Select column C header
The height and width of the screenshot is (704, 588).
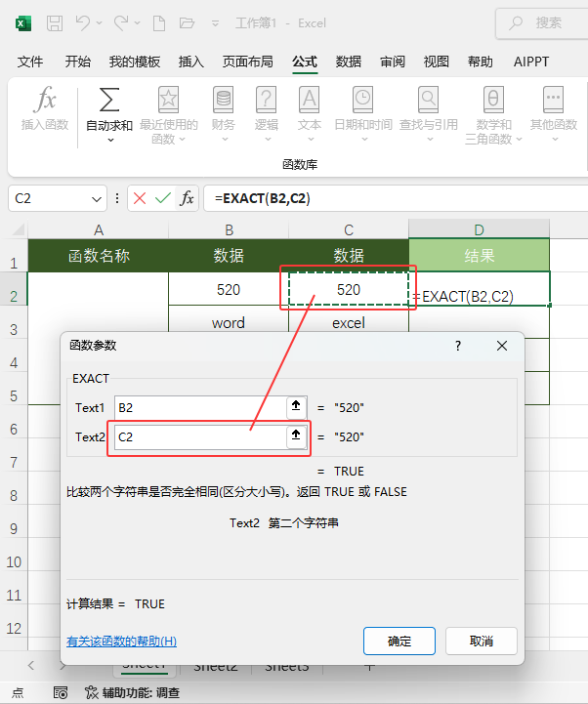click(349, 229)
